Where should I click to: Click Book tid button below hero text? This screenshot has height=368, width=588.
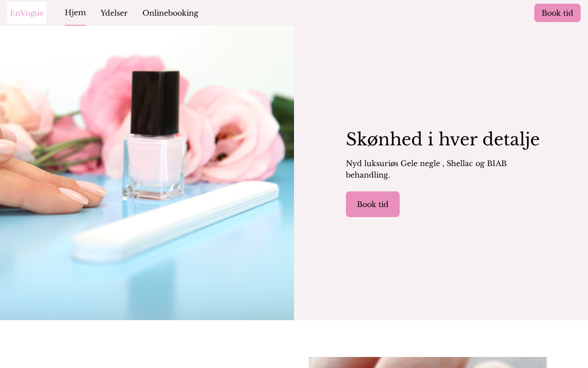point(373,204)
